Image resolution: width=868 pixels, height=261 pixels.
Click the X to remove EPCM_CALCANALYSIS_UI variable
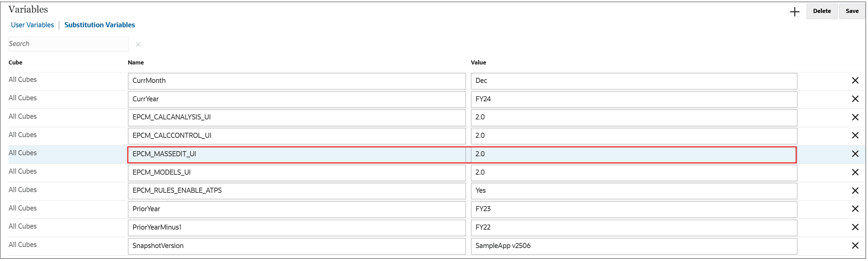(x=855, y=117)
